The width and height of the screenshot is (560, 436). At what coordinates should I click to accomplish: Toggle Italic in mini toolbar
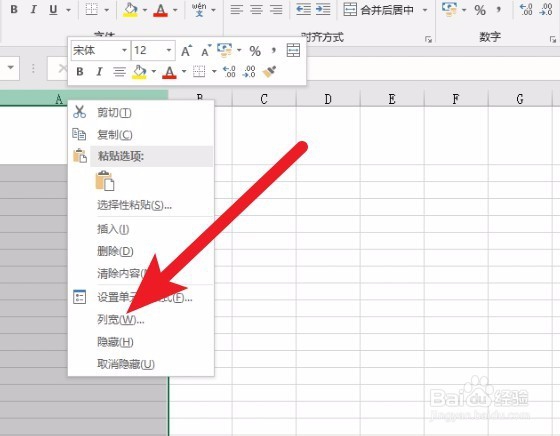(99, 72)
